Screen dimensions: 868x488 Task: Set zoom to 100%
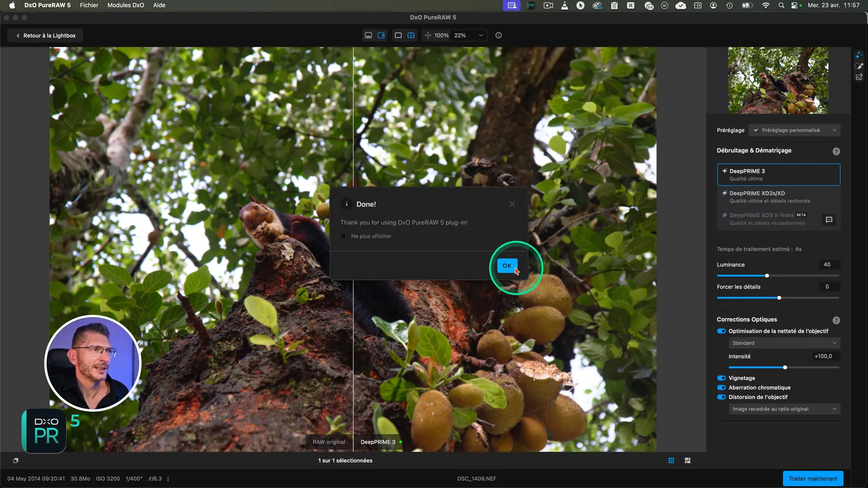(441, 35)
